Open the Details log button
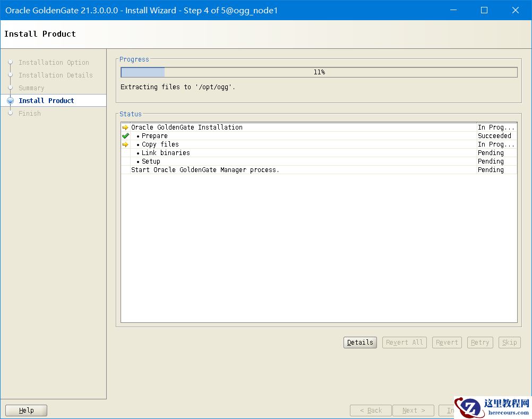Viewport: 532px width, 419px height. point(360,343)
